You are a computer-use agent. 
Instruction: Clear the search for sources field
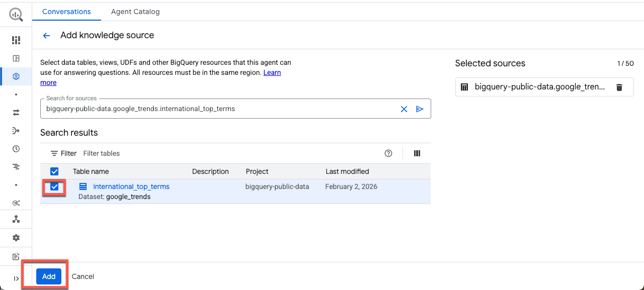pyautogui.click(x=404, y=109)
